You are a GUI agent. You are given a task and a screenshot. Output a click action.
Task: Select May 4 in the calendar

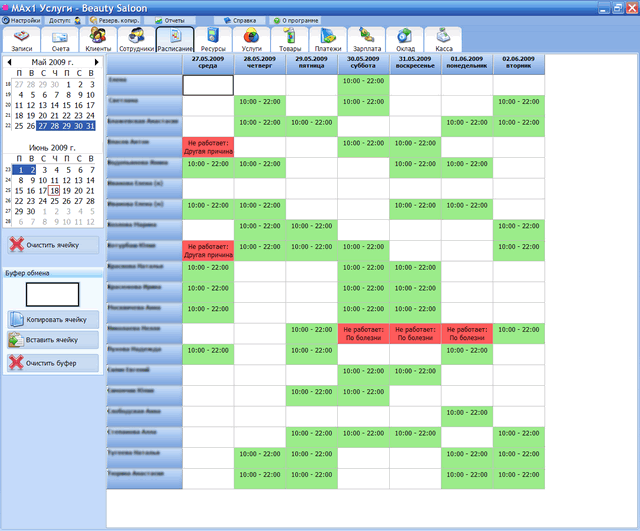(19, 95)
